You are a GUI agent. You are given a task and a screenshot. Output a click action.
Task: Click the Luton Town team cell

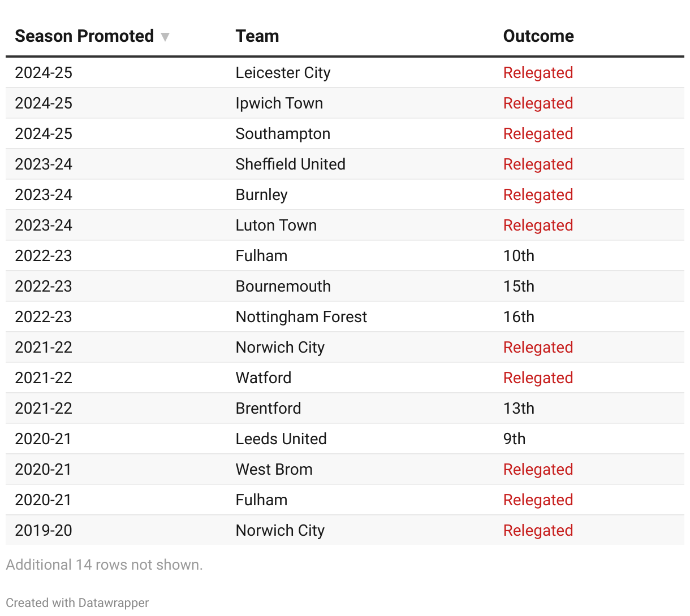point(276,225)
